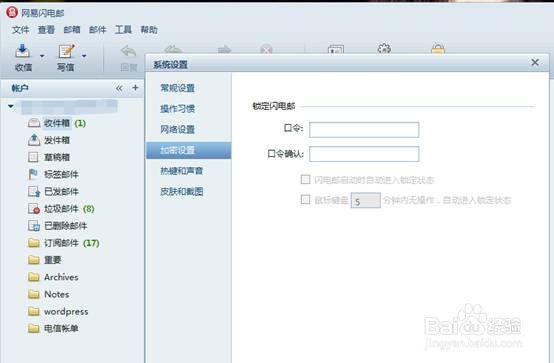
Task: Click the 收信 receive mail icon
Action: (22, 52)
